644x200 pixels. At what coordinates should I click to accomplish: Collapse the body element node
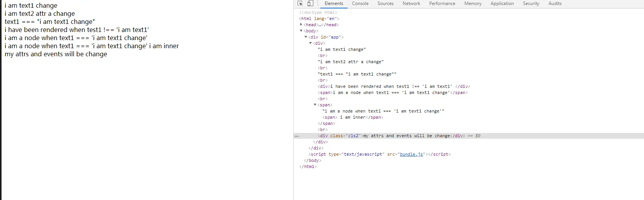point(301,31)
